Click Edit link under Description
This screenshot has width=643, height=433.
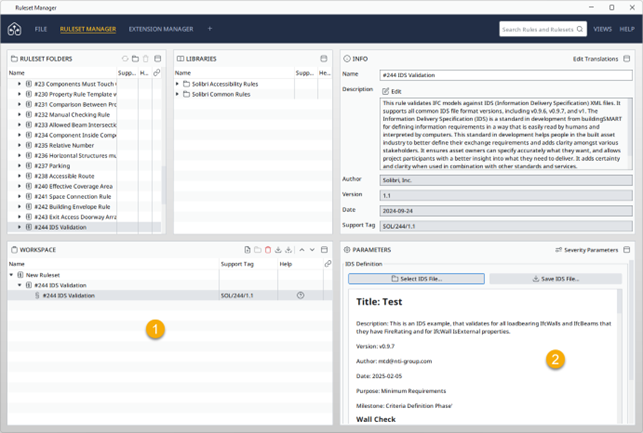[396, 91]
